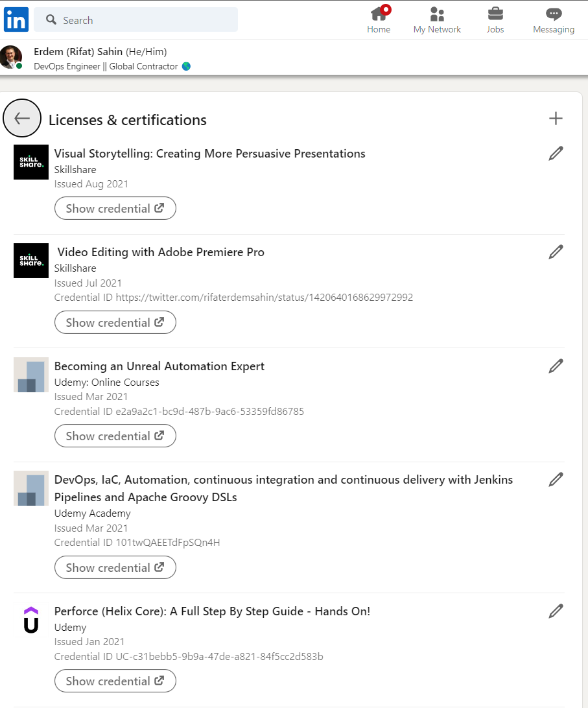Edit the DevOps, IaC, Automation certification entry
This screenshot has width=588, height=708.
click(x=556, y=480)
